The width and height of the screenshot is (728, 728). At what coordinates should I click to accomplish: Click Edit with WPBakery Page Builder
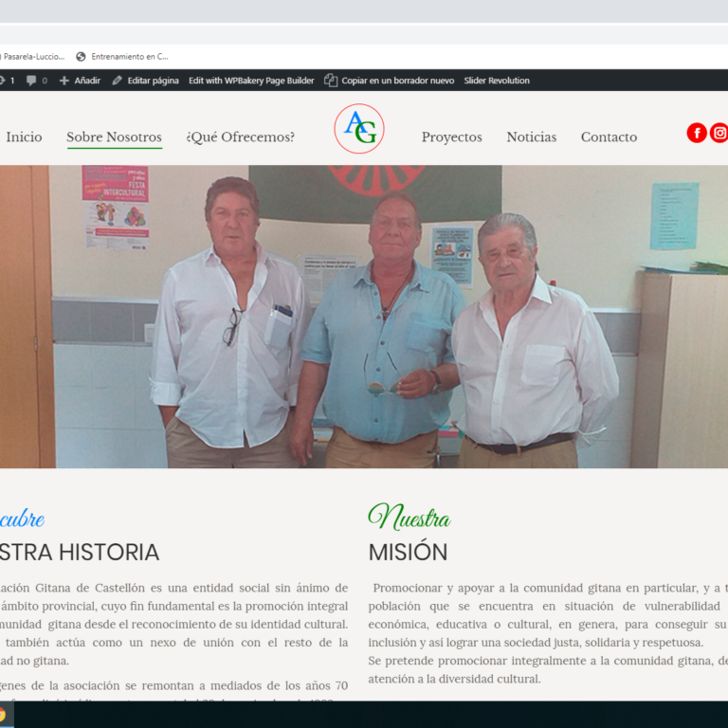[251, 81]
